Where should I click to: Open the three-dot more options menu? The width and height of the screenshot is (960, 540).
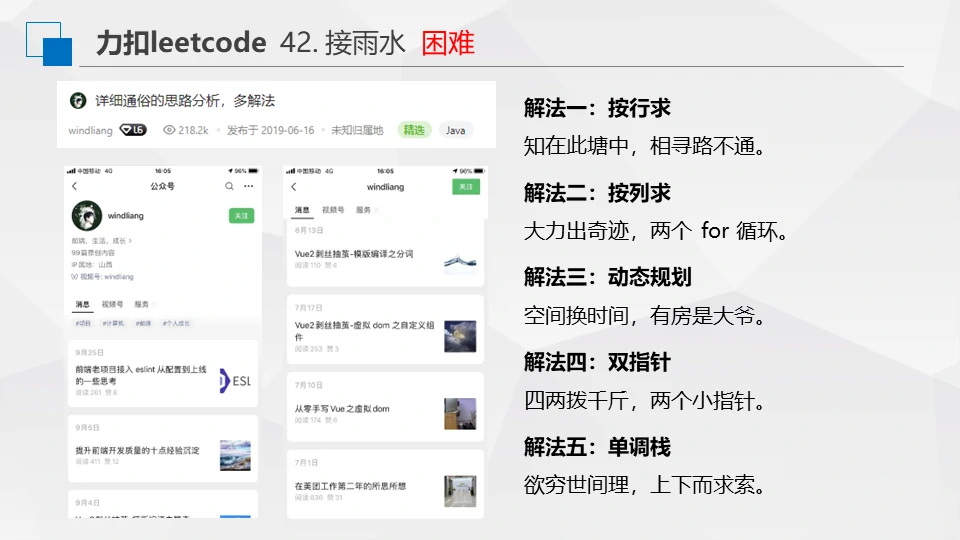pyautogui.click(x=248, y=186)
